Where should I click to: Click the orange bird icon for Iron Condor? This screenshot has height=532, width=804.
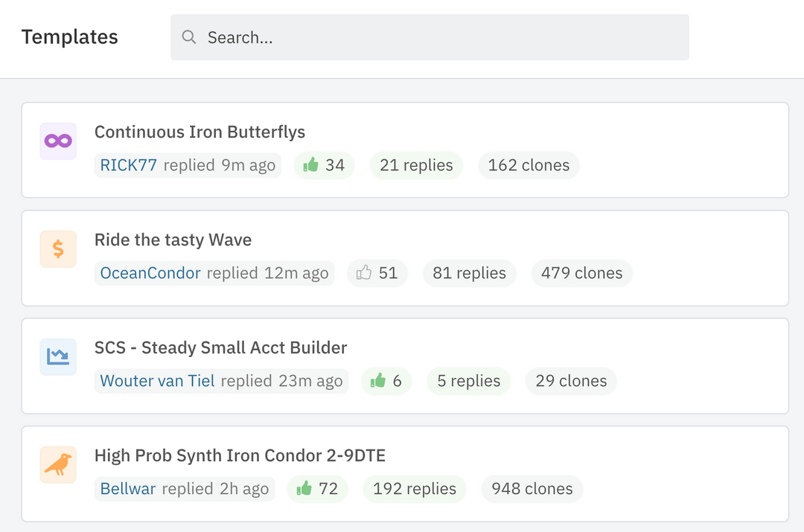click(x=58, y=465)
